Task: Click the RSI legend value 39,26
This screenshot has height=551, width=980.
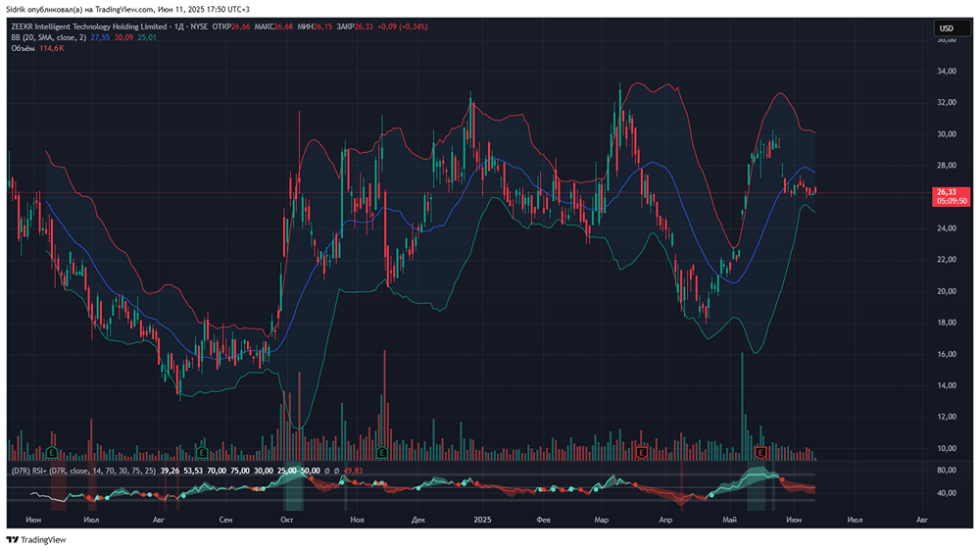Action: [x=170, y=471]
